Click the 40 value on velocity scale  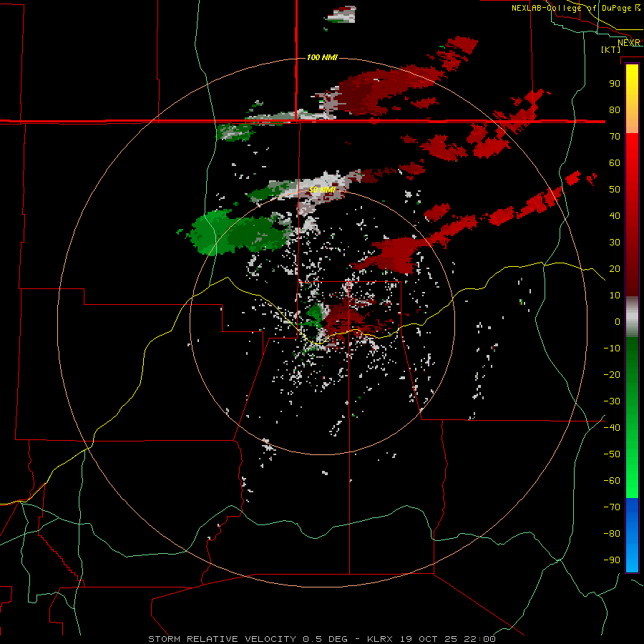tap(615, 215)
